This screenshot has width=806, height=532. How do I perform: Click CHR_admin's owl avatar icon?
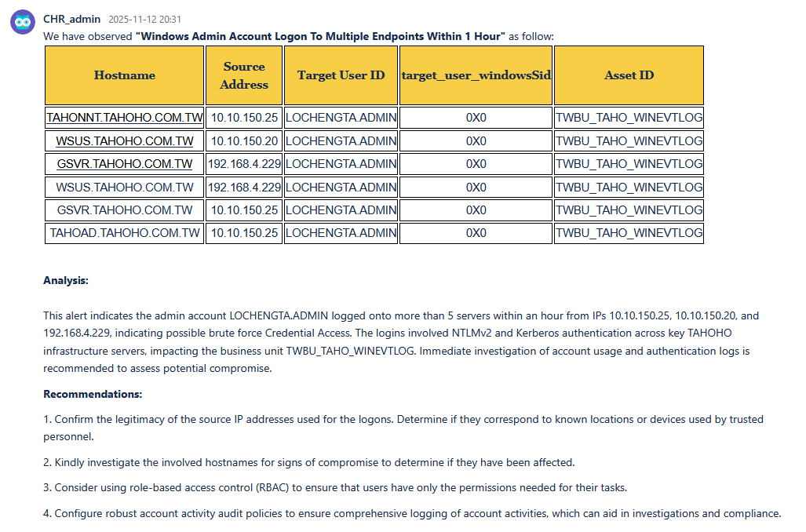coord(22,21)
